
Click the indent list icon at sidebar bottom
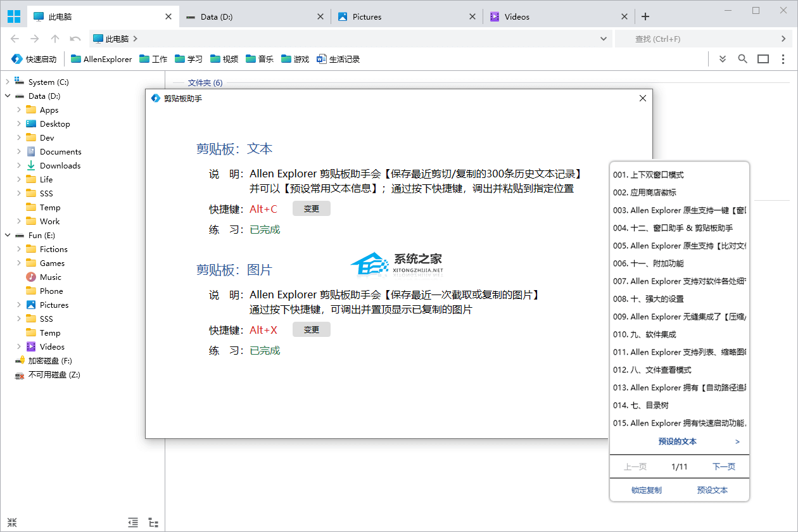(x=133, y=522)
